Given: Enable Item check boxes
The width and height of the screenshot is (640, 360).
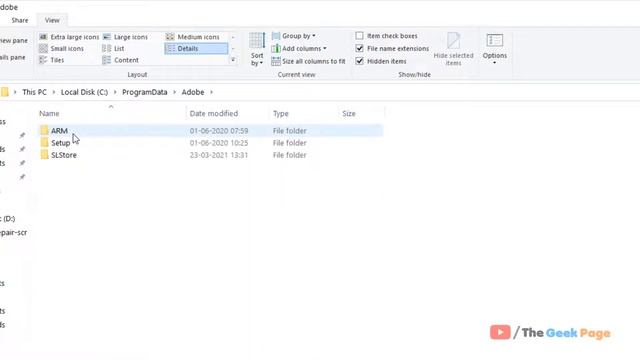Looking at the screenshot, I should (x=359, y=36).
